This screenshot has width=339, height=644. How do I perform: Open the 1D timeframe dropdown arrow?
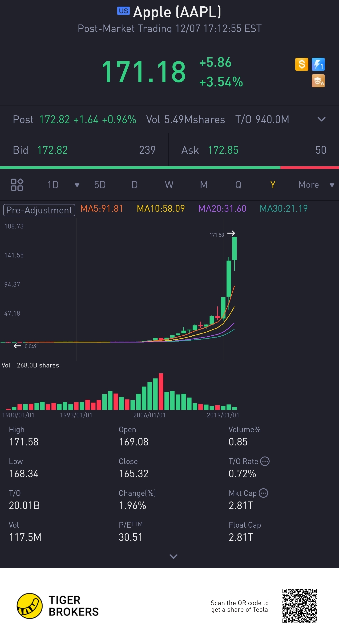pos(77,185)
